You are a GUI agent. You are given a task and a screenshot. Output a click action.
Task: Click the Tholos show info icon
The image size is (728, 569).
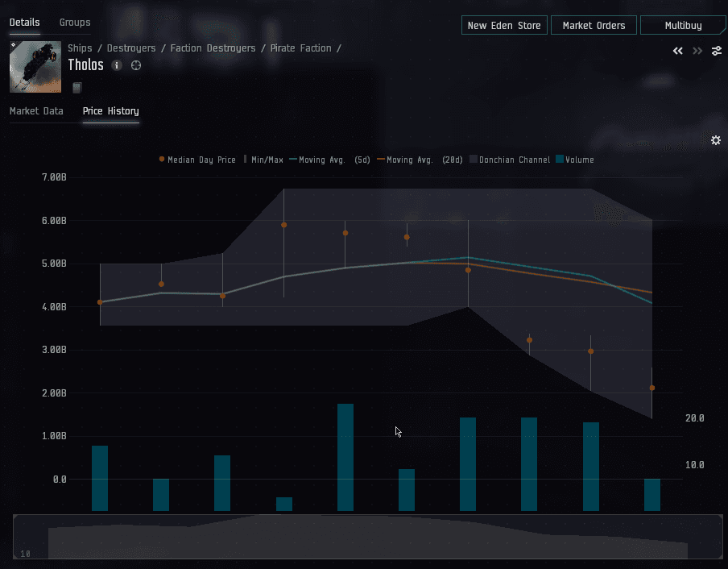[x=117, y=65]
